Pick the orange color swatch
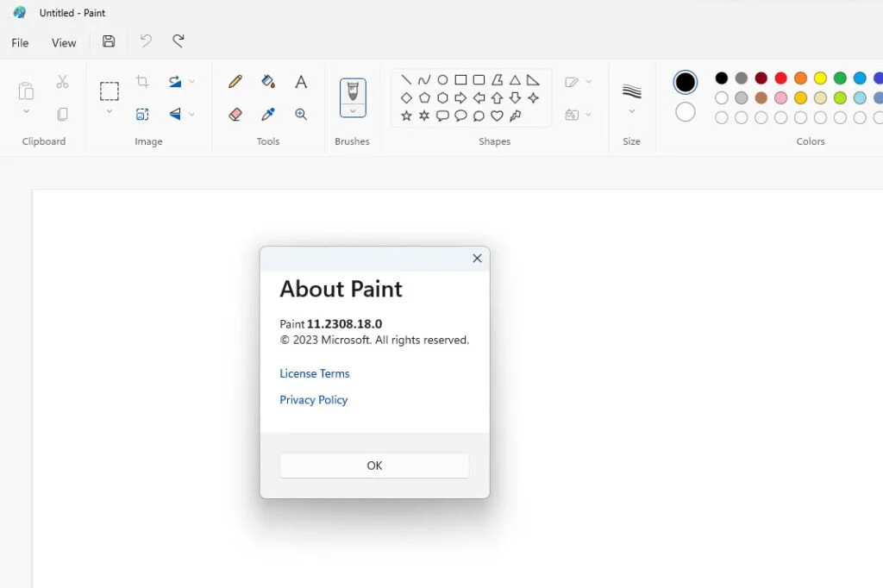883x588 pixels. 800,78
